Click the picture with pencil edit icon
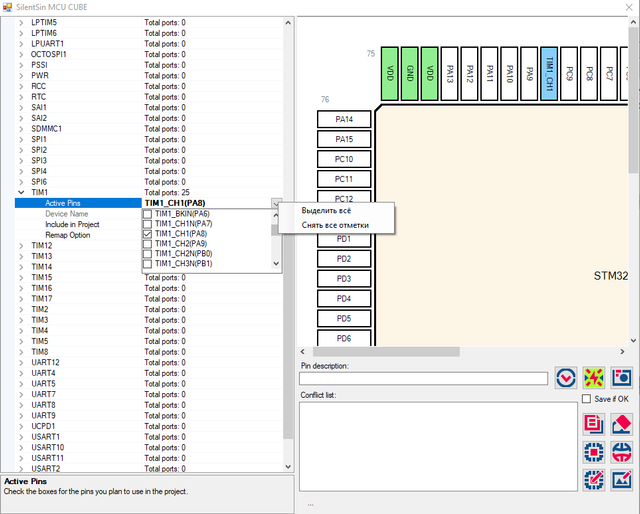 (621, 480)
